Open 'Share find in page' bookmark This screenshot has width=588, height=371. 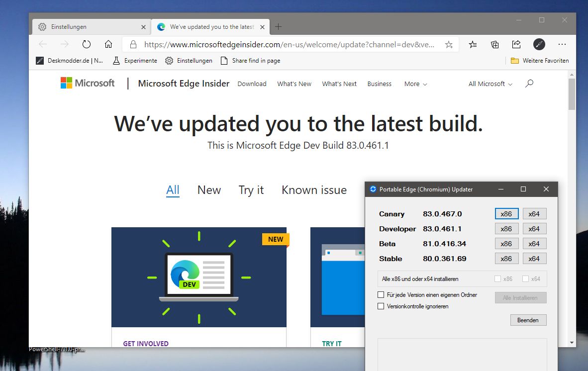click(x=250, y=61)
